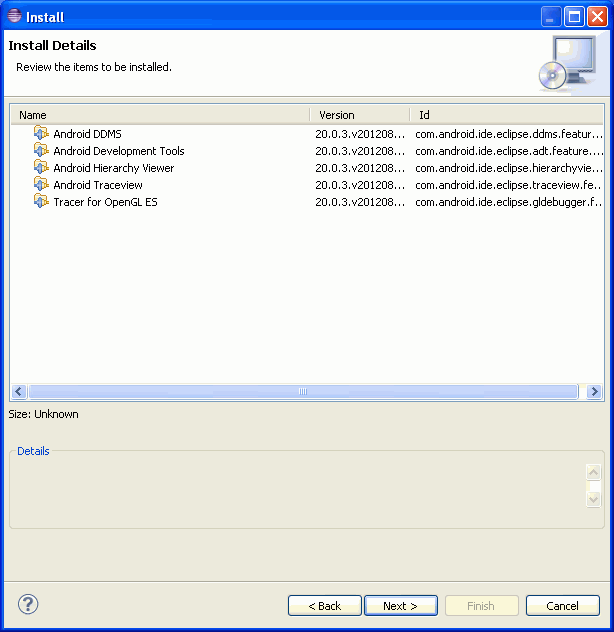The height and width of the screenshot is (632, 614).
Task: Click the disabled Finish button
Action: tap(481, 605)
